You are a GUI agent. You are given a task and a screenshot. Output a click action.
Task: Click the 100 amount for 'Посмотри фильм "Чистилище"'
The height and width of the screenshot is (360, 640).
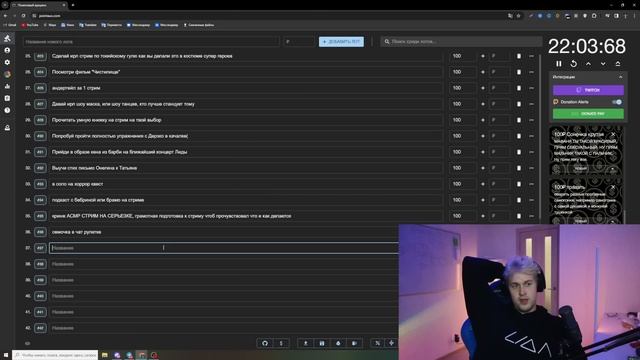point(462,72)
